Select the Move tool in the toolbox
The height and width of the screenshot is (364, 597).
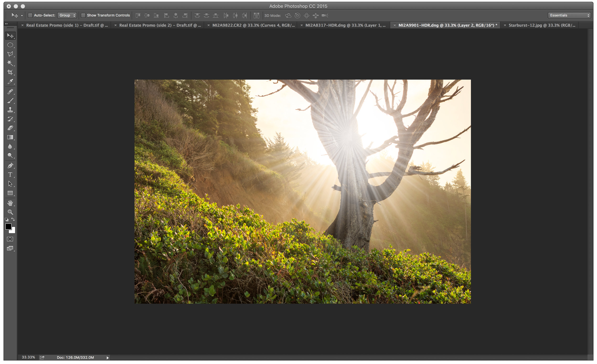(10, 36)
